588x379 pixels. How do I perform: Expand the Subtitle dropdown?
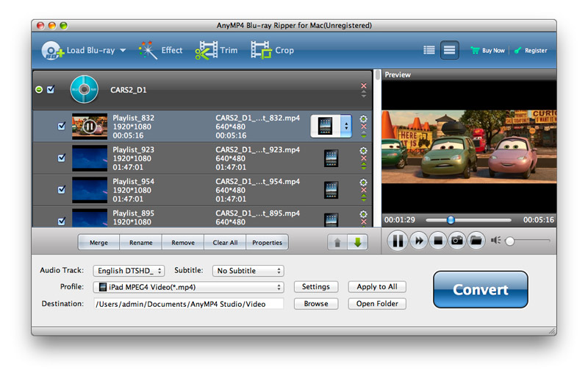248,271
